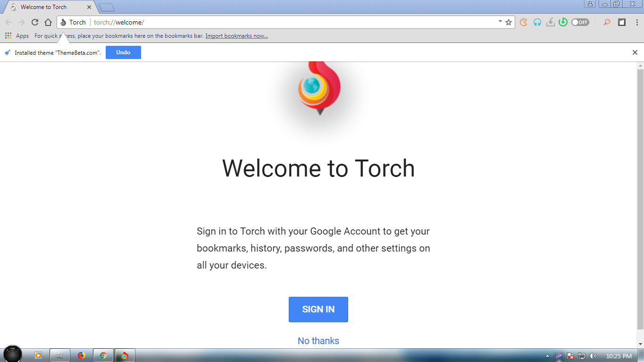Open a new tab

click(x=107, y=7)
